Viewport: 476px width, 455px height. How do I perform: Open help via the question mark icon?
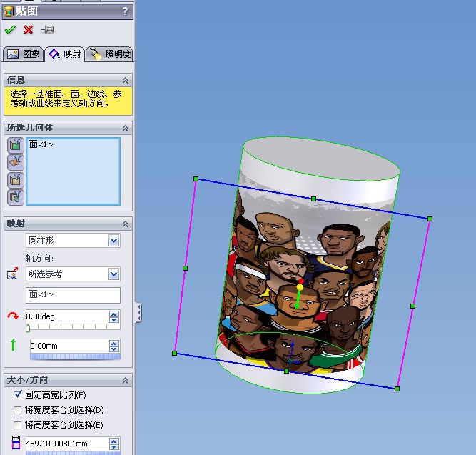click(125, 11)
